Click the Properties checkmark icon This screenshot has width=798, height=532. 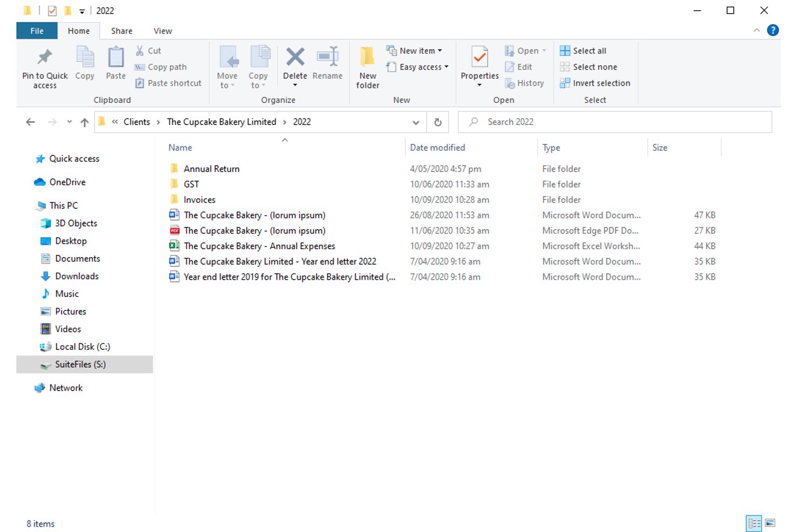[x=479, y=57]
